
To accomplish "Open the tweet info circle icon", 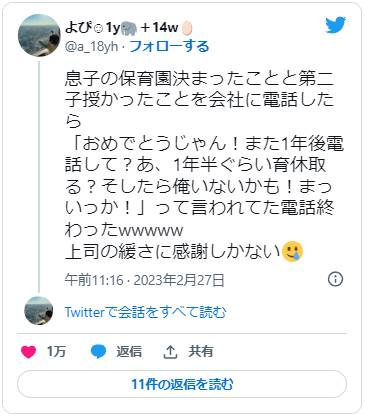I will [335, 279].
